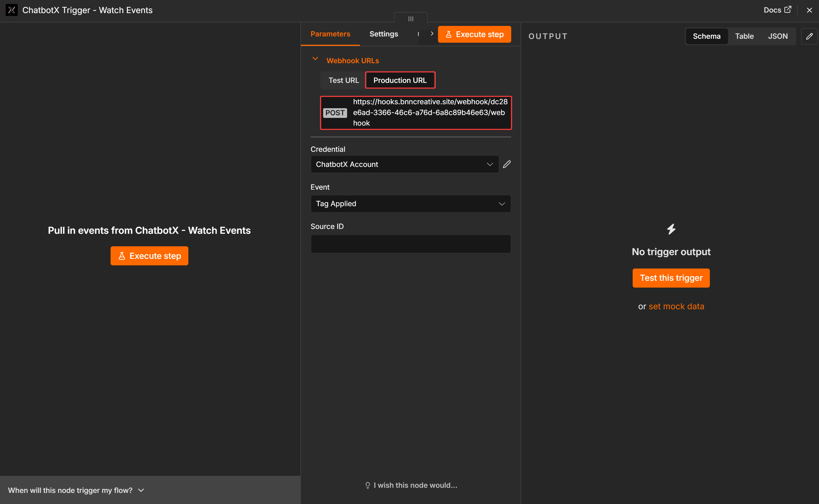Expand When will this node trigger my flow
The image size is (819, 504).
point(76,490)
